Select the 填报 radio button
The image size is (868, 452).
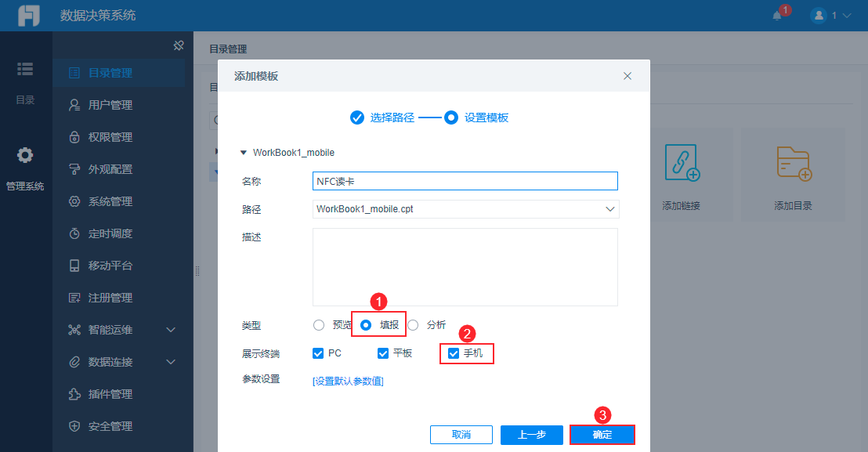[x=366, y=325]
